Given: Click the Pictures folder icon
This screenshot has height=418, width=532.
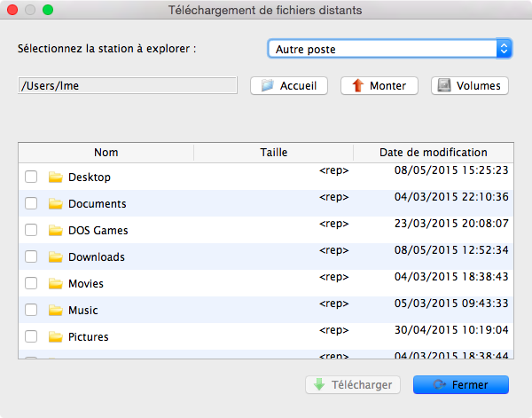Looking at the screenshot, I should 56,337.
